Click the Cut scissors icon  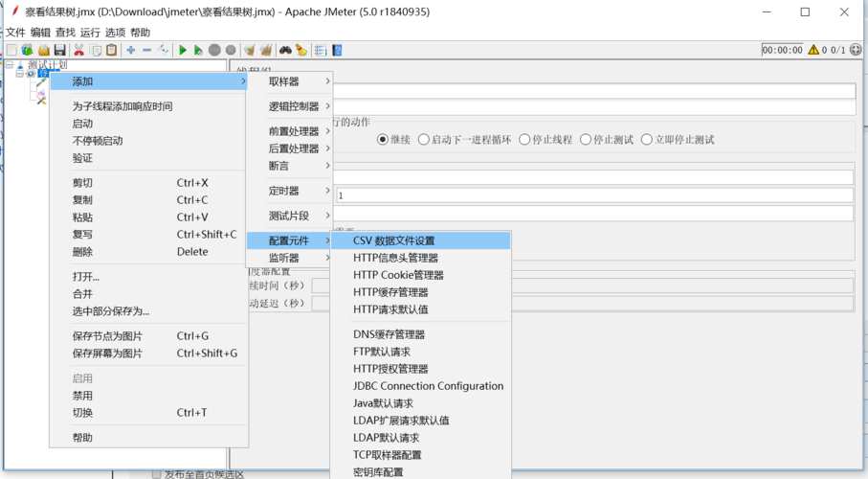click(79, 51)
